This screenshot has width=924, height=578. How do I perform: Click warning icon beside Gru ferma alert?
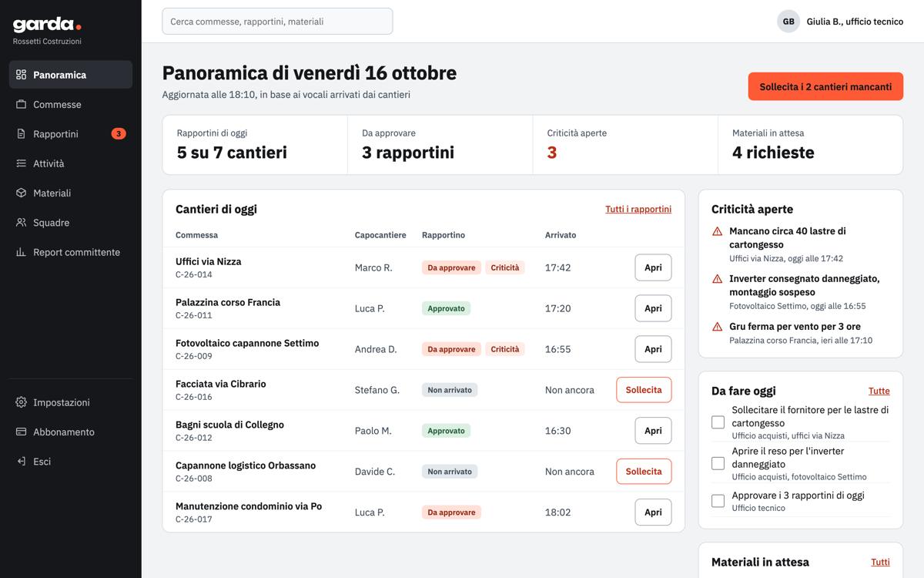click(x=718, y=327)
